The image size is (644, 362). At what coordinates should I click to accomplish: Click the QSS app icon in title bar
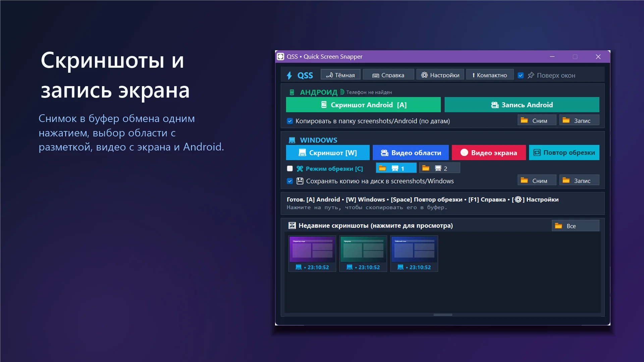pyautogui.click(x=280, y=56)
